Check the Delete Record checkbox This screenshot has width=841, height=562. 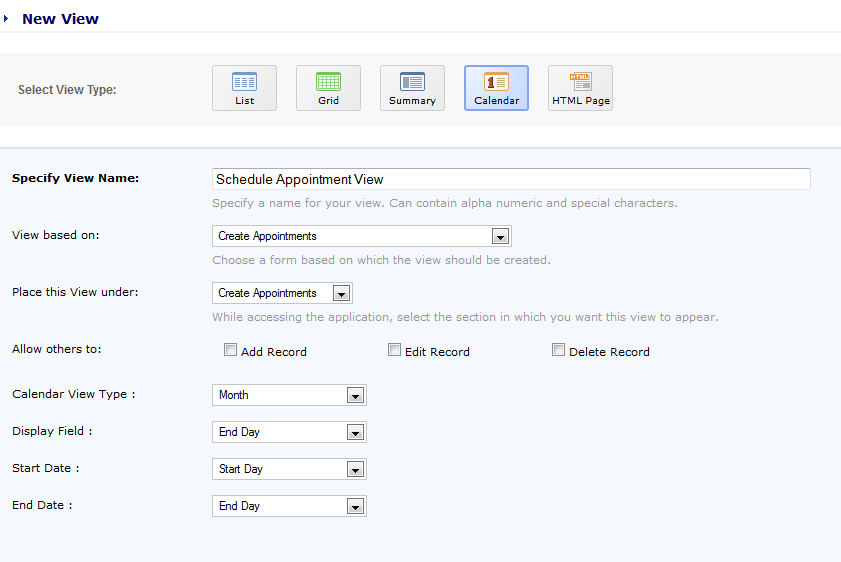pyautogui.click(x=558, y=351)
